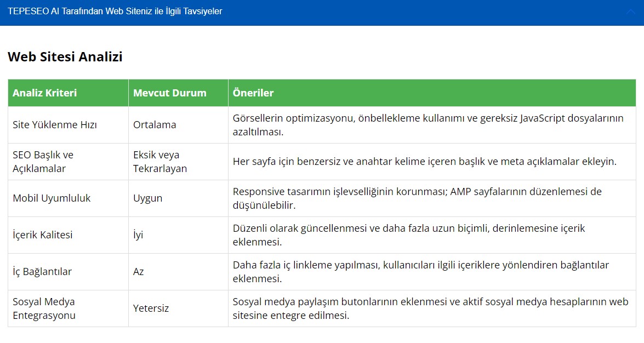Click the TEPESEO AI recommendations header title
The image size is (644, 343).
pos(115,12)
